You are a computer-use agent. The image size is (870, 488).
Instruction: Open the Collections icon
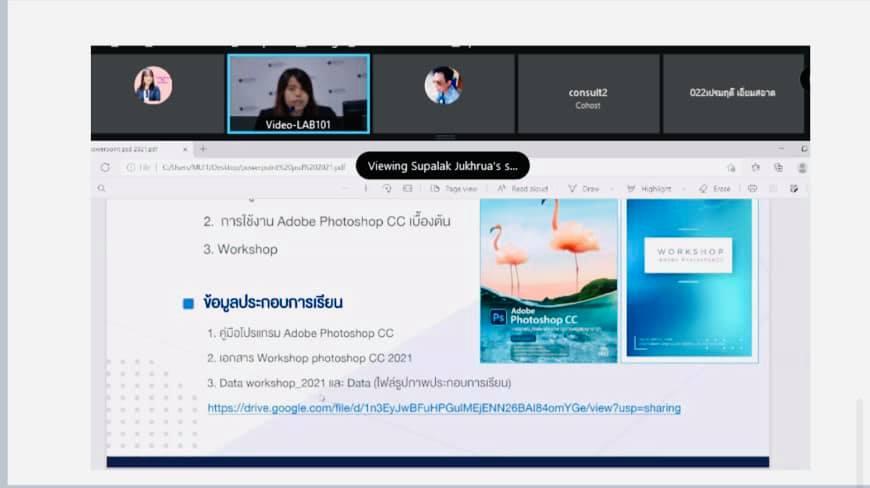point(778,167)
